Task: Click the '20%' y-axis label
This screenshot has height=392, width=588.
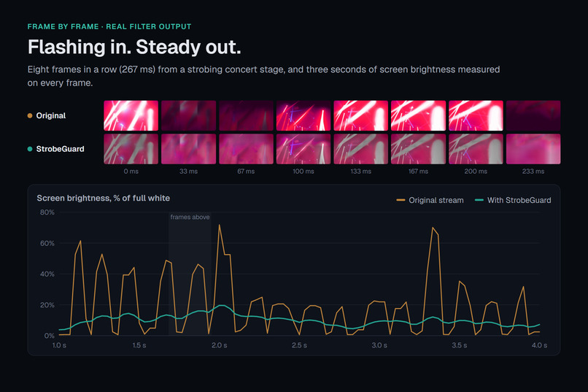Action: (47, 305)
